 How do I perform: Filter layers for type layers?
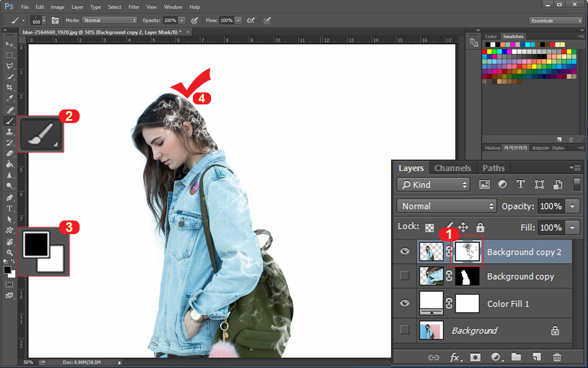tap(520, 184)
